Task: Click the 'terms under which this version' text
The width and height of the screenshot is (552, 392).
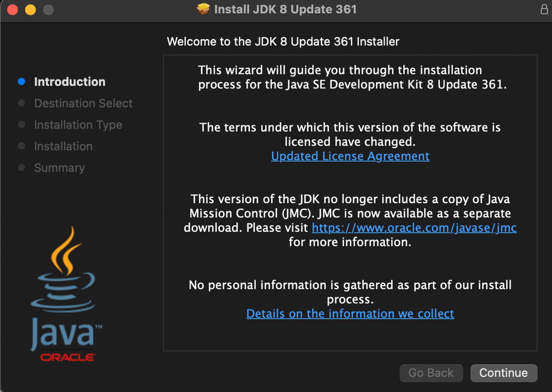Action: coord(350,134)
